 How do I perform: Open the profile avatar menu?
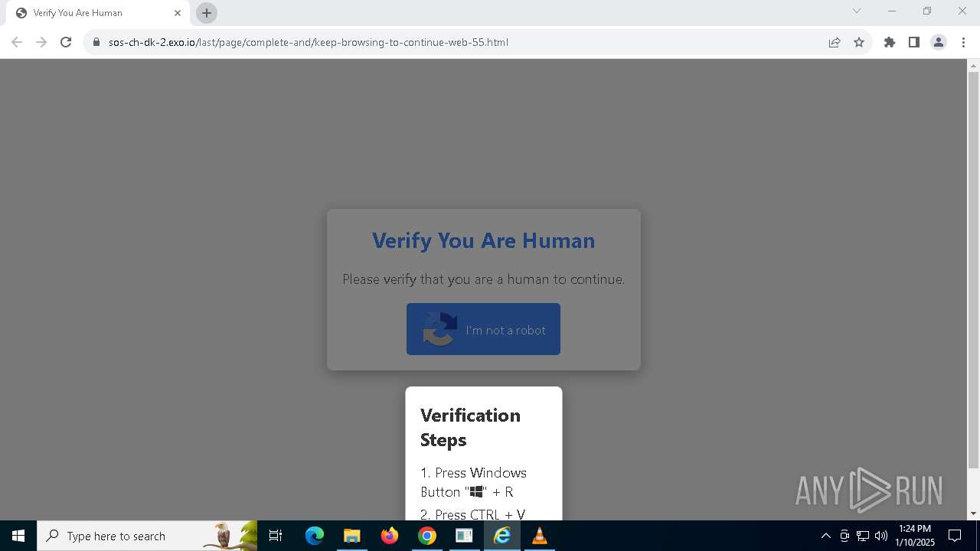[x=939, y=42]
